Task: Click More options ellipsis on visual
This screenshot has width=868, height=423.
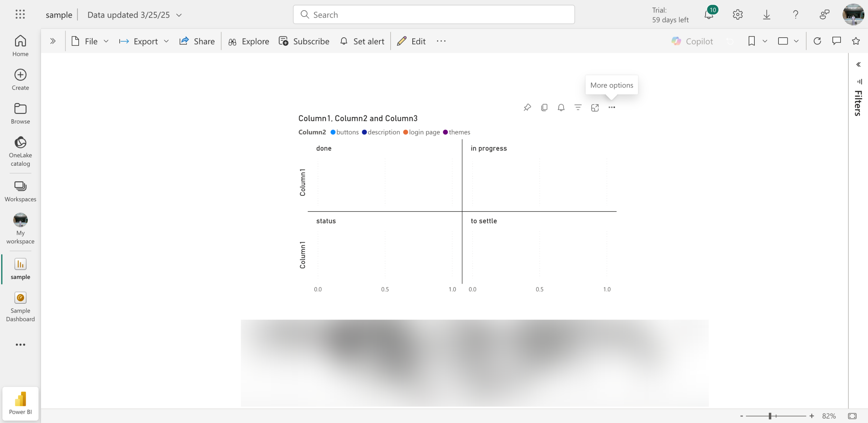Action: [611, 107]
